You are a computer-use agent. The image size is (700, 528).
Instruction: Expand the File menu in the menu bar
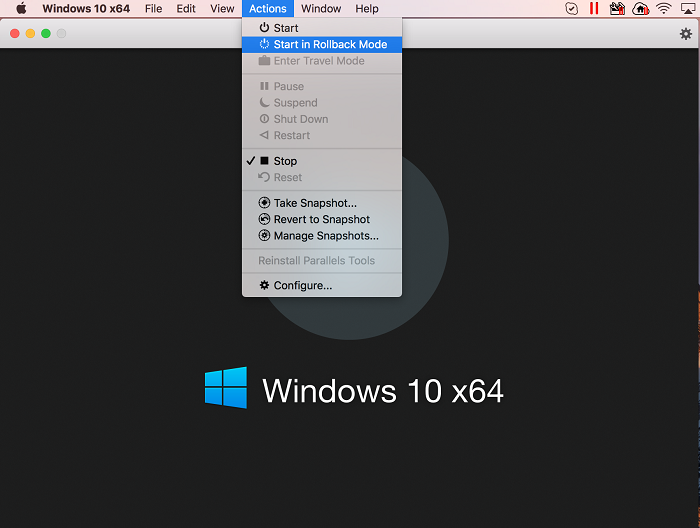coord(153,9)
